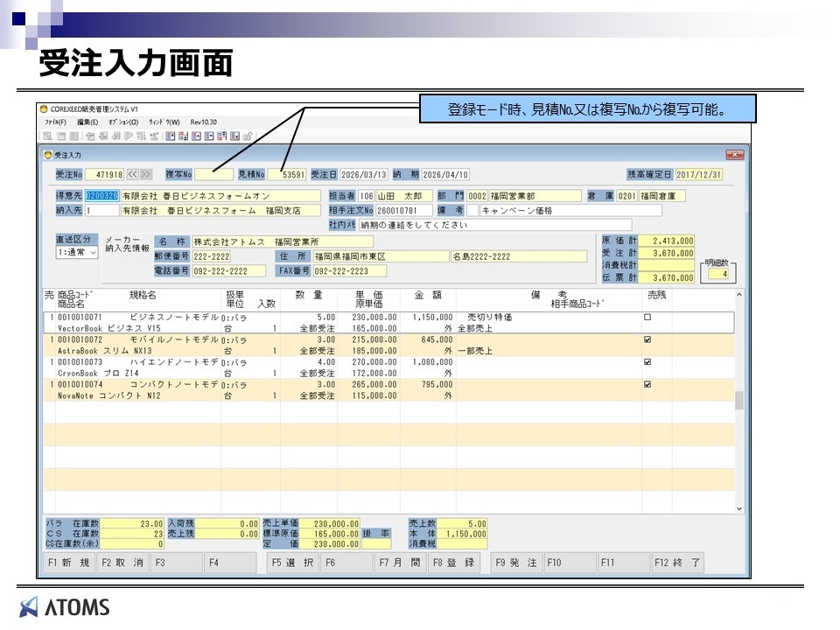Image resolution: width=840 pixels, height=630 pixels.
Task: Click the F12 終了 button
Action: pos(676,563)
